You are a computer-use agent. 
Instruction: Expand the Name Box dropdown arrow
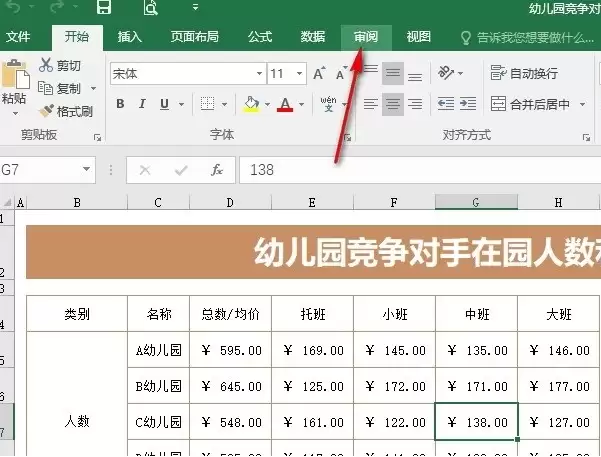tap(87, 169)
